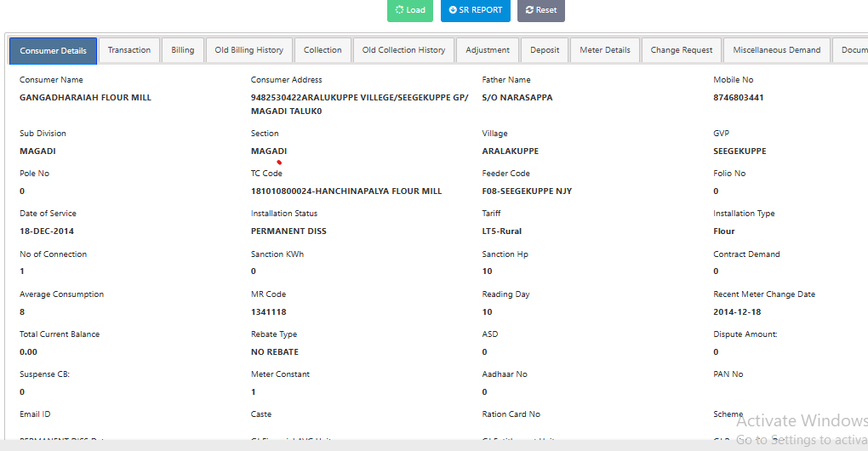Switch to the Transaction tab

coord(129,50)
